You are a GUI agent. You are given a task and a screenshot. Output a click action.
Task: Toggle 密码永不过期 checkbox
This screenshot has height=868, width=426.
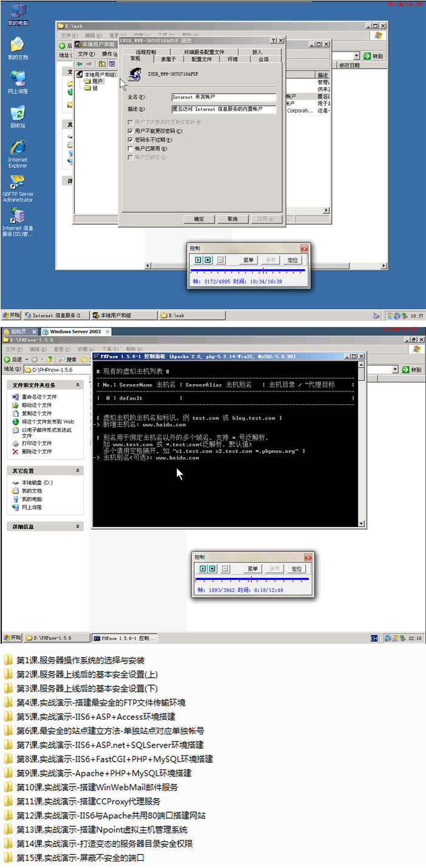[130, 140]
